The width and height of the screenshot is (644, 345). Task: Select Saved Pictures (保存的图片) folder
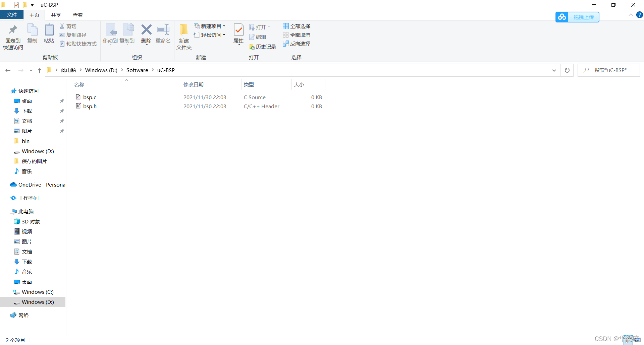point(34,161)
